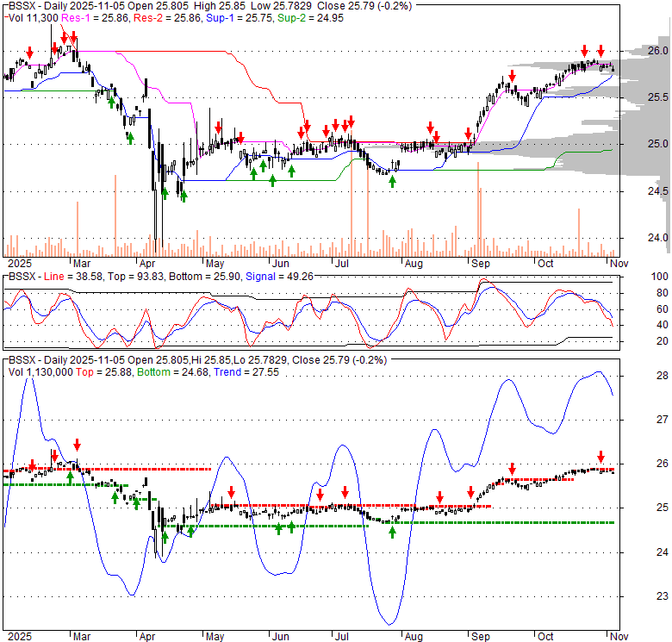672x642 pixels.
Task: Click the Sep label on top chart time axis
Action: (x=478, y=262)
